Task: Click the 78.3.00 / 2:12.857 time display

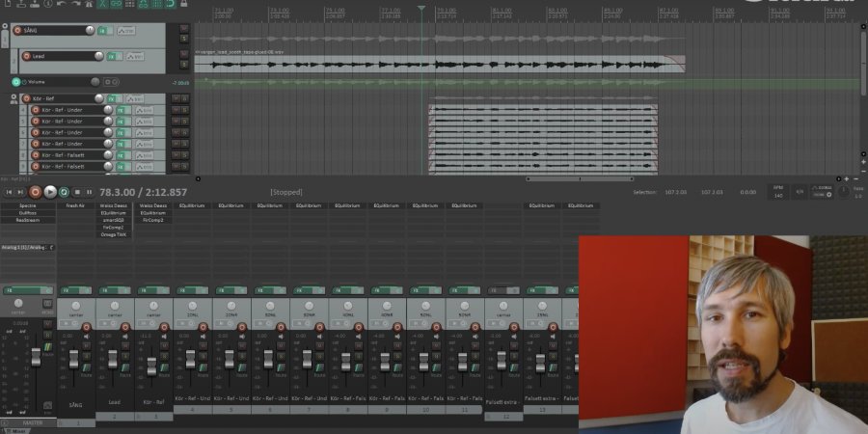Action: click(x=144, y=192)
